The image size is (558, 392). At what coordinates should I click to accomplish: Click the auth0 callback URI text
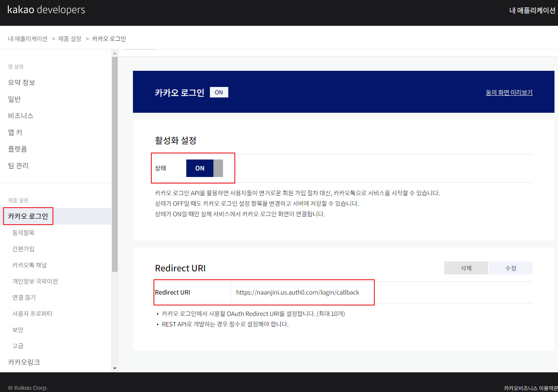tap(297, 292)
